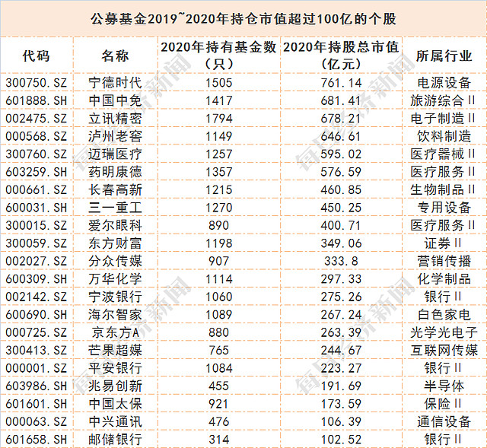The height and width of the screenshot is (448, 487).
Task: Select the name cell 药明康德
Action: tap(115, 172)
